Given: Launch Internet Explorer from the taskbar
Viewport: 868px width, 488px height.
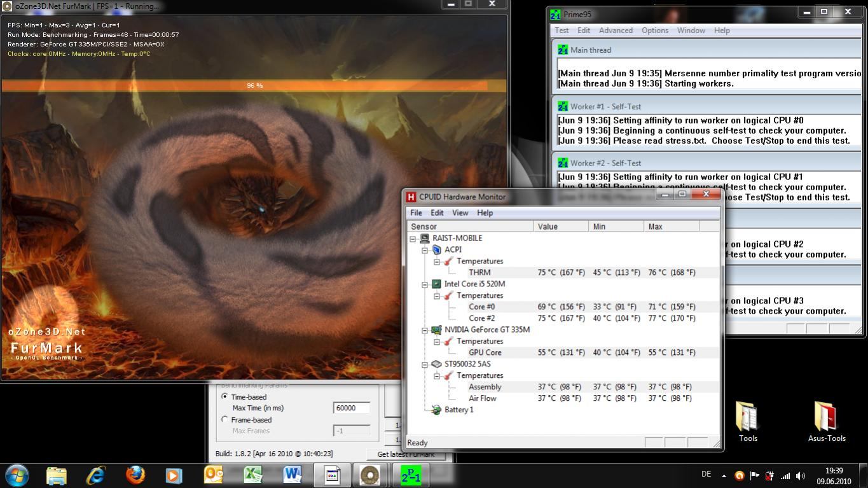Looking at the screenshot, I should tap(96, 475).
